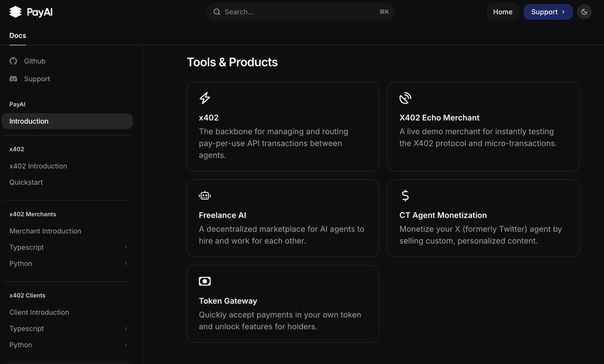Click the CT Agent Monetization dollar icon
Image resolution: width=604 pixels, height=364 pixels.
[405, 194]
